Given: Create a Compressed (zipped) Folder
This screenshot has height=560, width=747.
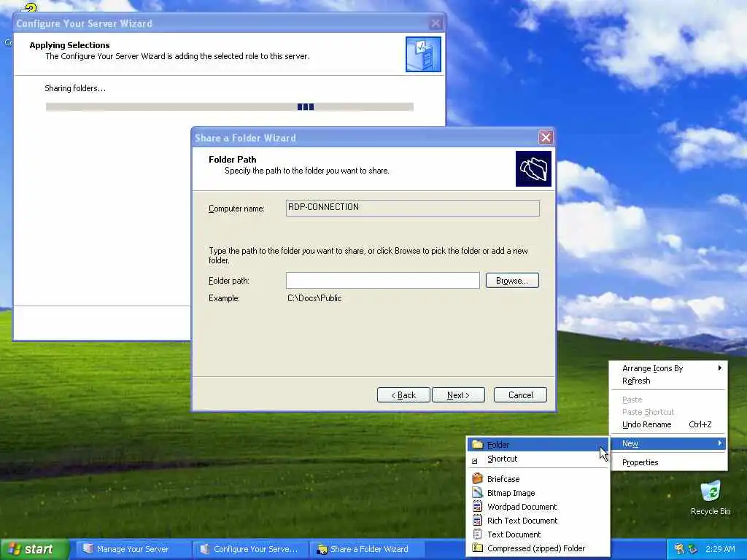Looking at the screenshot, I should click(x=538, y=548).
